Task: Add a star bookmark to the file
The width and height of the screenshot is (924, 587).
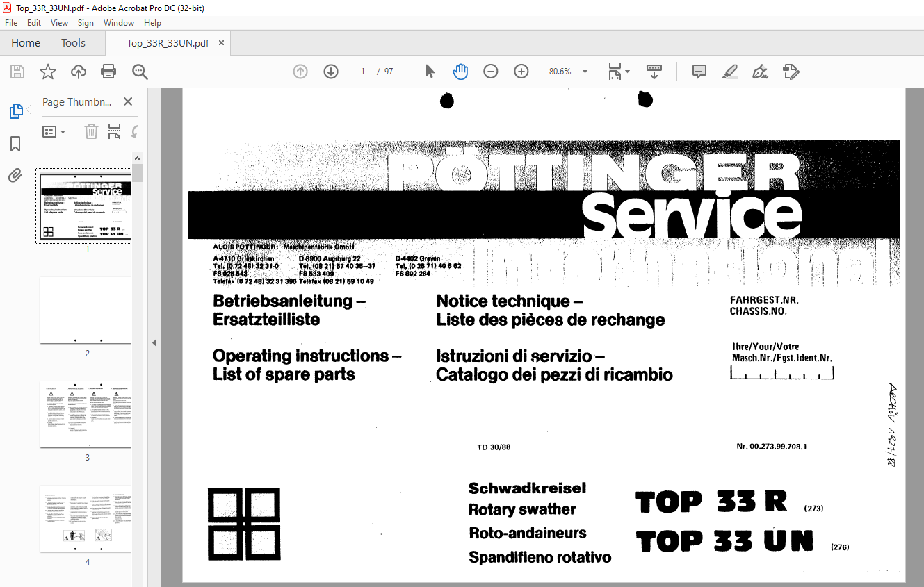Action: (47, 72)
